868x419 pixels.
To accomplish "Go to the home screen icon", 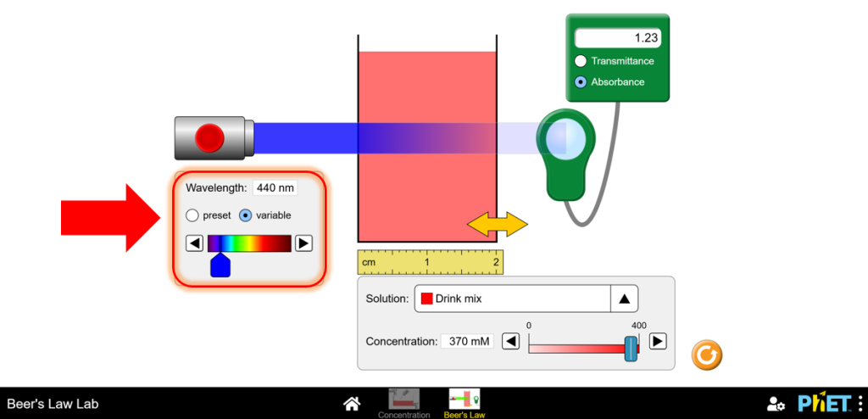I will (353, 404).
